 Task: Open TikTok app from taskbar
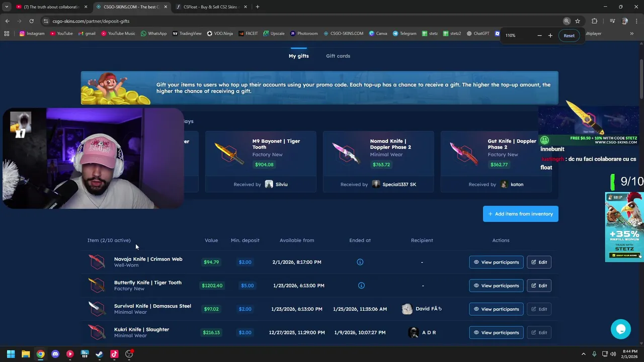coord(114,354)
